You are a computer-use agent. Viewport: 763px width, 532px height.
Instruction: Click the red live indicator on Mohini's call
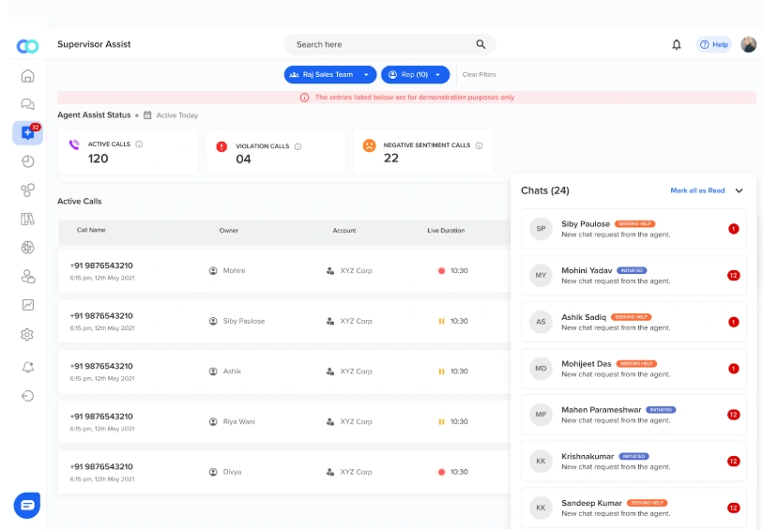441,271
